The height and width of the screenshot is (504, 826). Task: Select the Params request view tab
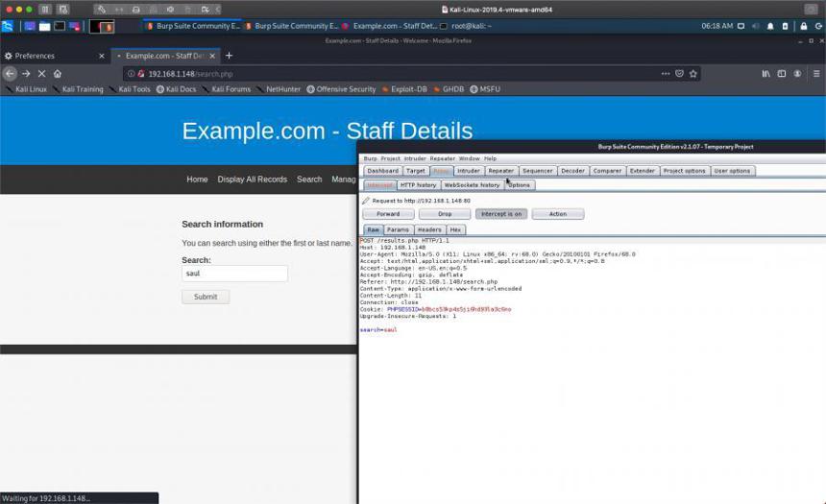398,229
